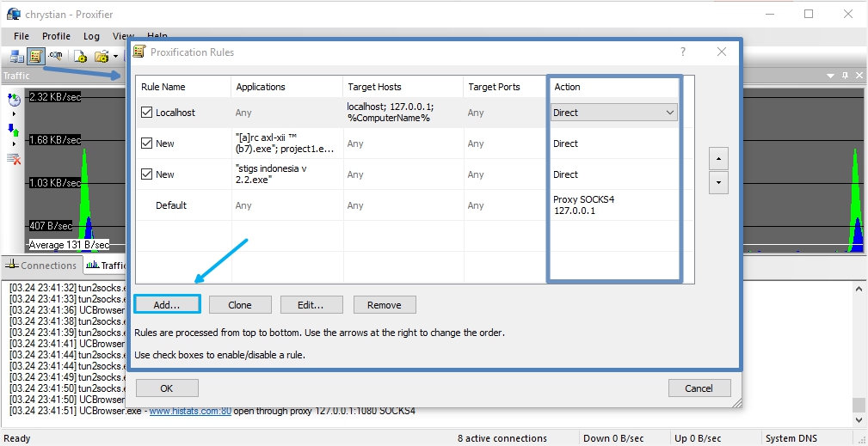Viewport: 868px width, 446px height.
Task: Click the Edit... button
Action: (311, 304)
